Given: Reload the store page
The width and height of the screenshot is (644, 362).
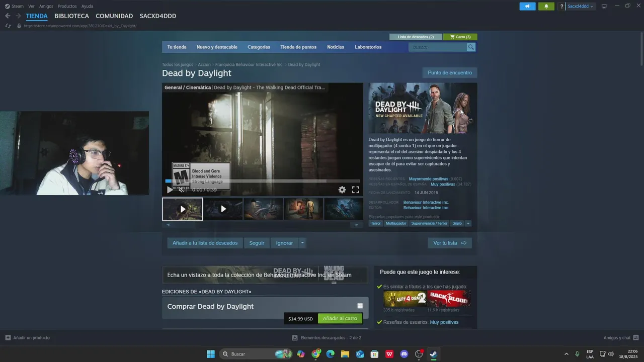Looking at the screenshot, I should pyautogui.click(x=8, y=26).
